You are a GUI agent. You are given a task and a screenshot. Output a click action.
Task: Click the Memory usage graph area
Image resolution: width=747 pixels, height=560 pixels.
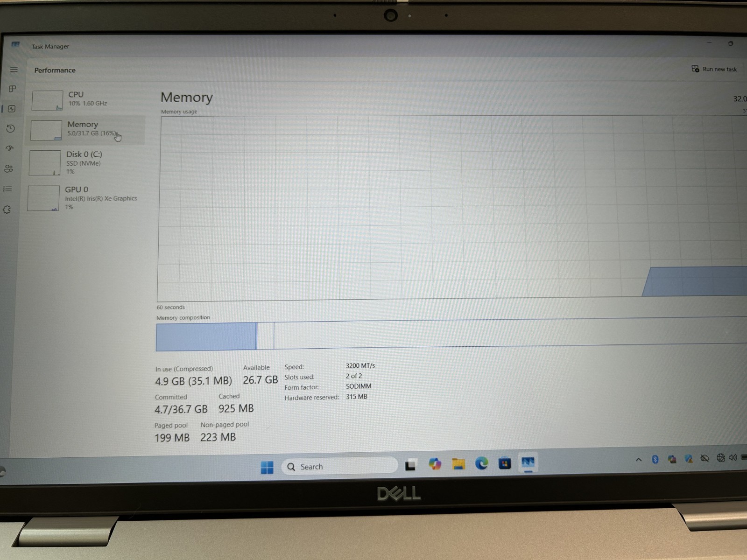[x=452, y=208]
